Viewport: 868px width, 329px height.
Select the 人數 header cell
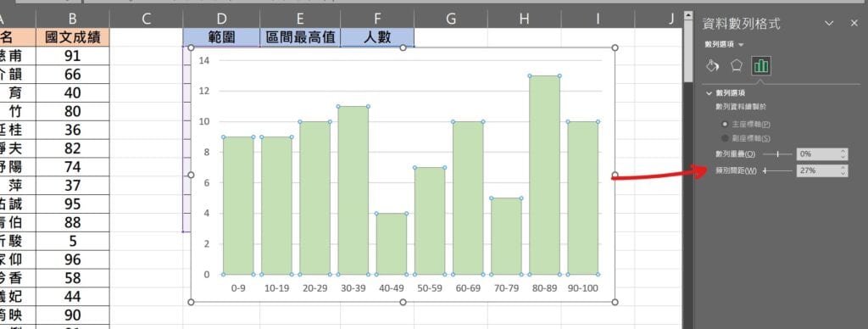click(377, 37)
